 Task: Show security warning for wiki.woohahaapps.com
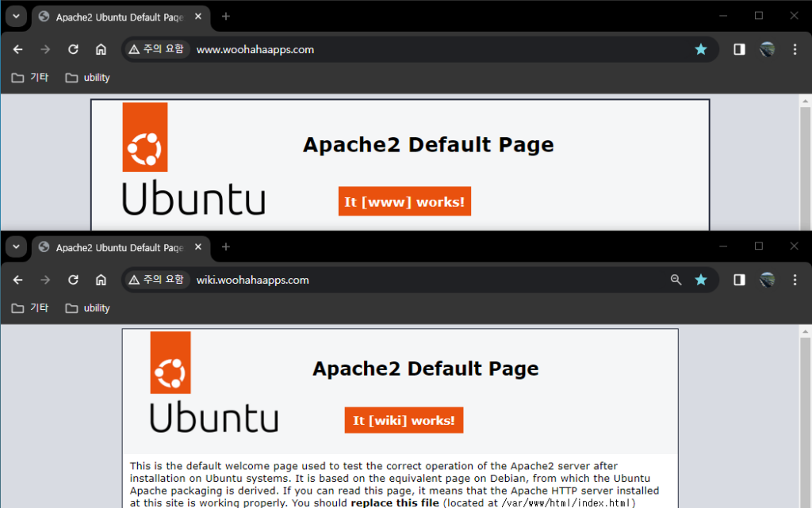[156, 280]
